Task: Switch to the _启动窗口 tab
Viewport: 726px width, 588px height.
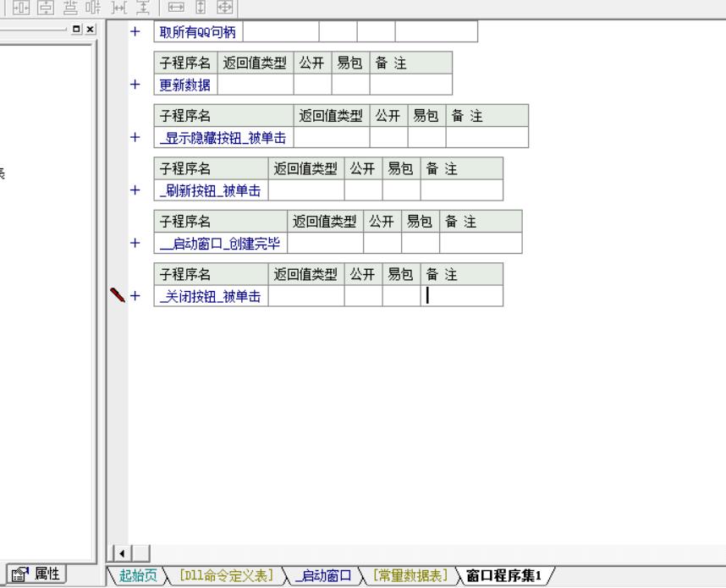Action: 323,575
